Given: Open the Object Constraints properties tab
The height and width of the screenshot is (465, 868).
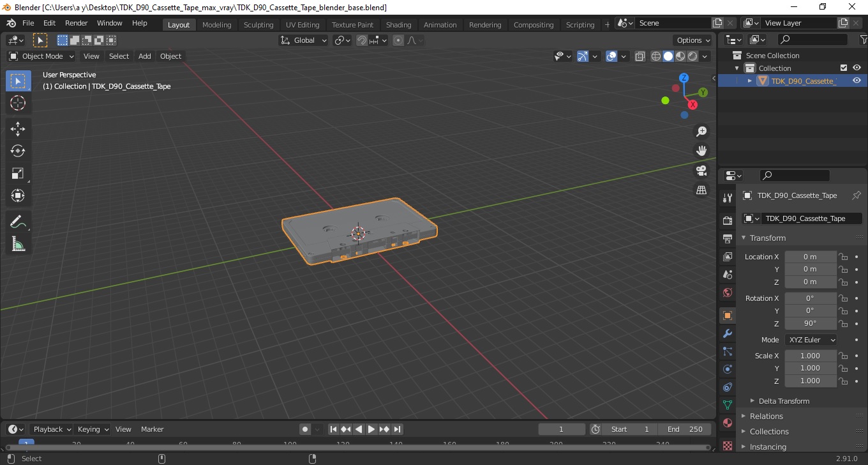Looking at the screenshot, I should pyautogui.click(x=727, y=387).
